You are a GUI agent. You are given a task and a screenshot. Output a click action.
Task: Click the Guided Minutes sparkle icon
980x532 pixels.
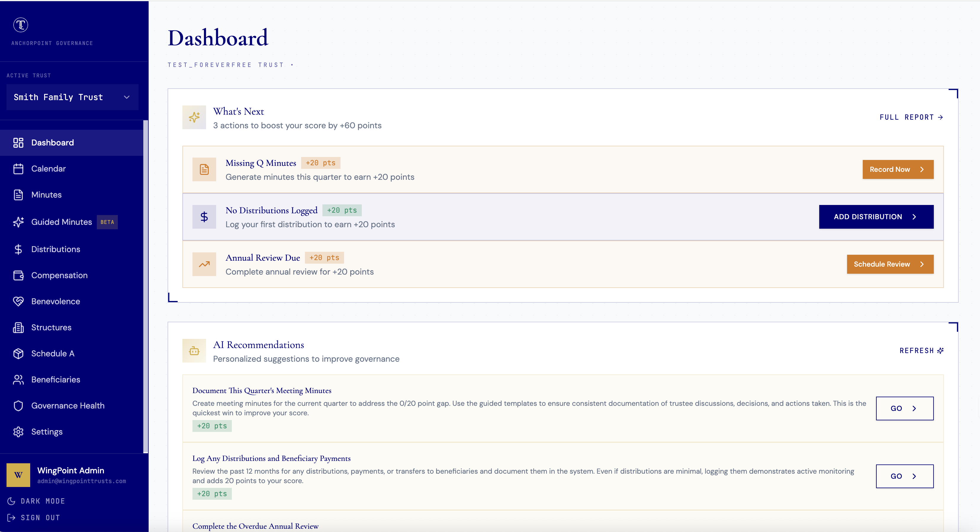click(x=19, y=222)
